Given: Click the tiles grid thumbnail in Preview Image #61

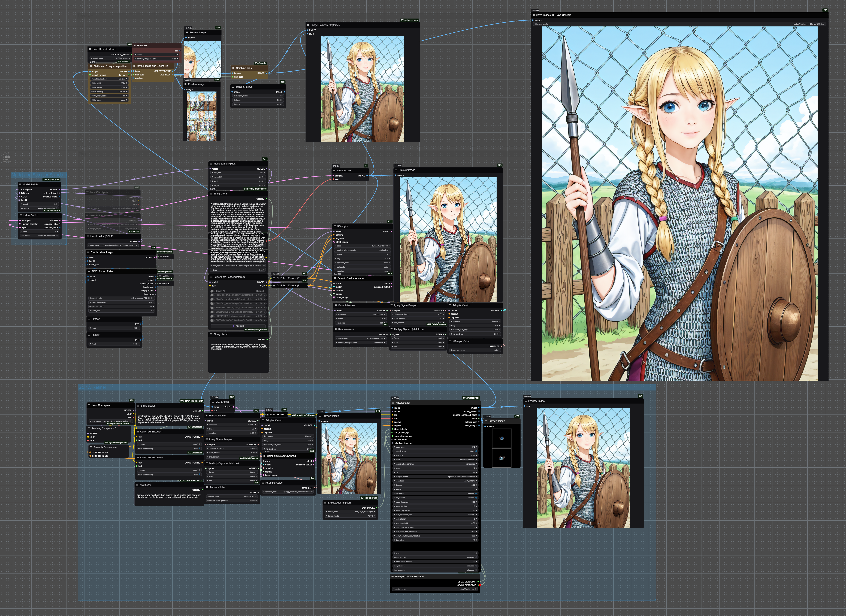Looking at the screenshot, I should point(202,116).
